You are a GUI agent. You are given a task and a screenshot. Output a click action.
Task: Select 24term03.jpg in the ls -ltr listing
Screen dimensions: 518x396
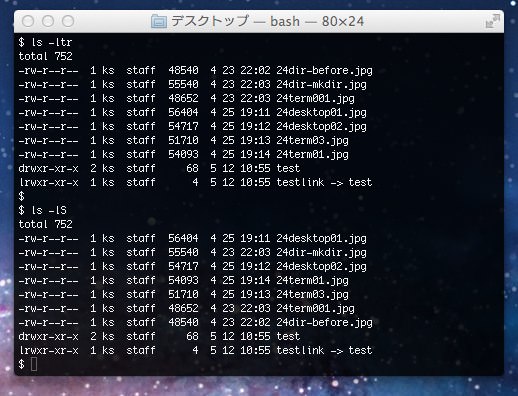[312, 141]
